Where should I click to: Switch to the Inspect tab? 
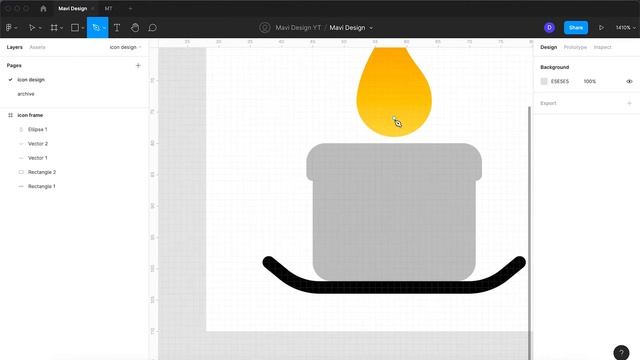pos(602,47)
